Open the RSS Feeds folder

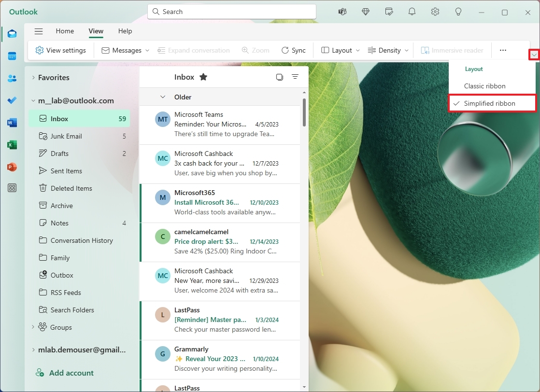79,293
